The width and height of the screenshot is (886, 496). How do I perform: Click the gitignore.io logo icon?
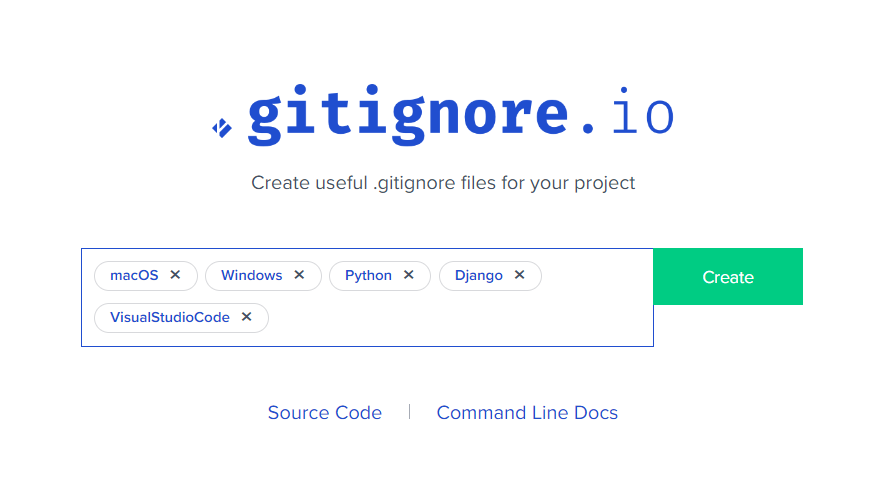222,128
